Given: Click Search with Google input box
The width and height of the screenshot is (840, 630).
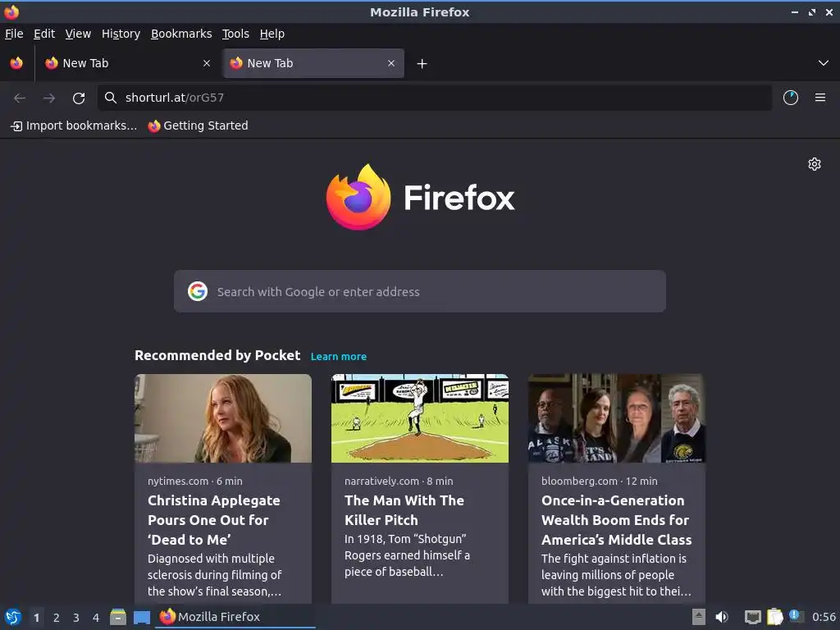Looking at the screenshot, I should tap(420, 291).
